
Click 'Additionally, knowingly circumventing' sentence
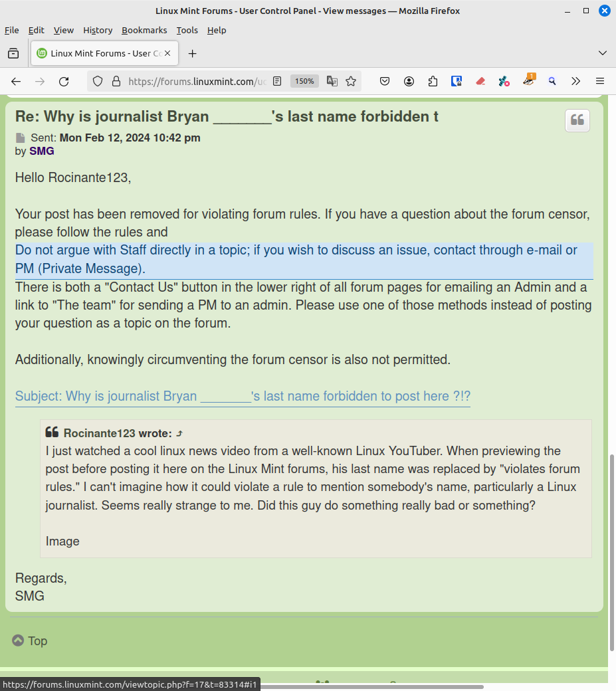pyautogui.click(x=233, y=359)
